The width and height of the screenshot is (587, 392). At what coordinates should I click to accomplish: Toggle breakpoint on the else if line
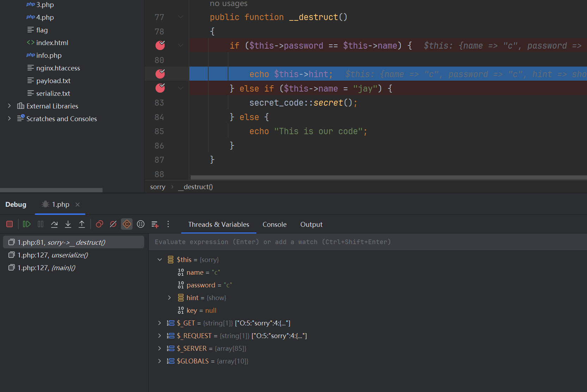point(160,88)
